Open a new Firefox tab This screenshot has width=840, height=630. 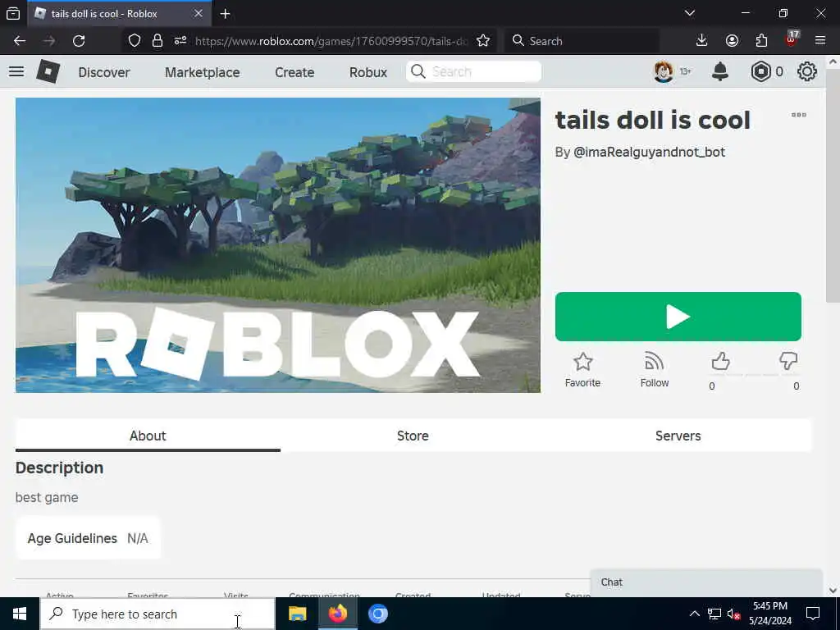click(x=225, y=13)
